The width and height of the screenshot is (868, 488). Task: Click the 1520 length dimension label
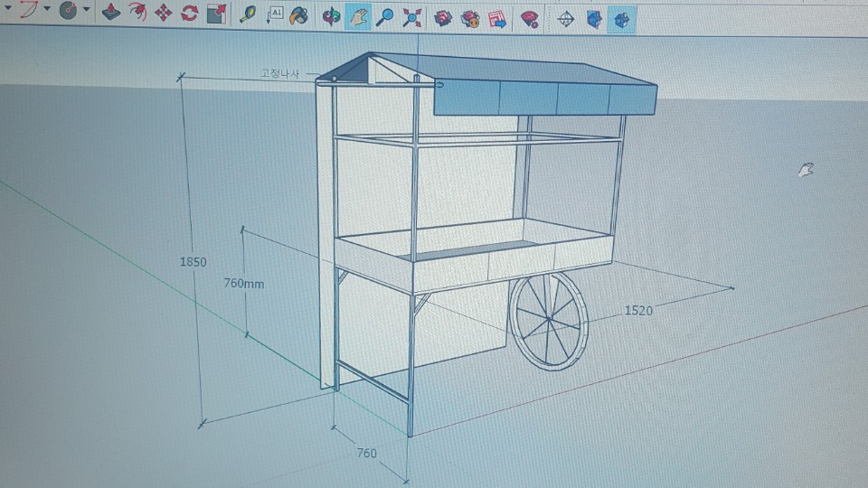[639, 310]
